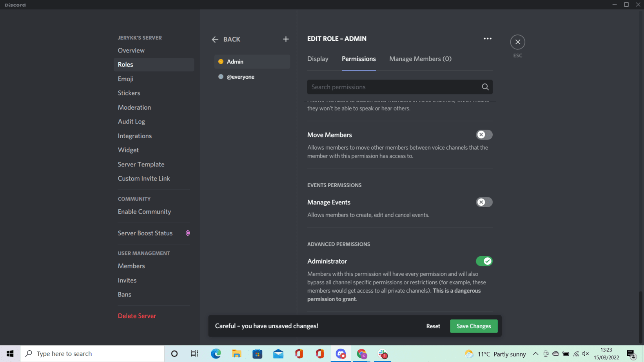The image size is (644, 362).
Task: Click the taskbar search box
Action: [92, 354]
